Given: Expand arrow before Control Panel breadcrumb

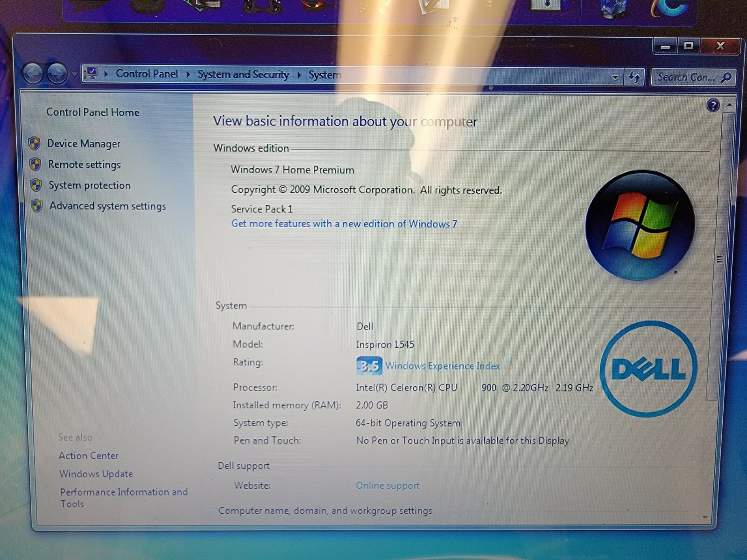Looking at the screenshot, I should 106,74.
